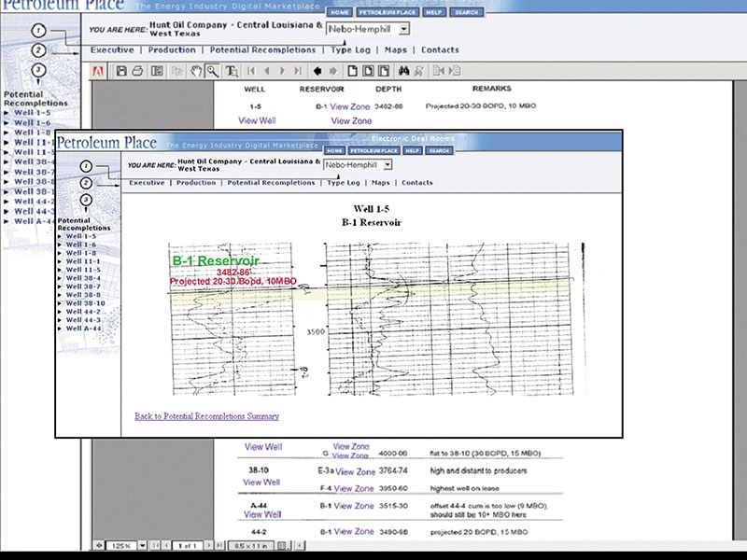This screenshot has width=747, height=560.
Task: Toggle the navigation pane icon in PDF toolbar
Action: (157, 71)
